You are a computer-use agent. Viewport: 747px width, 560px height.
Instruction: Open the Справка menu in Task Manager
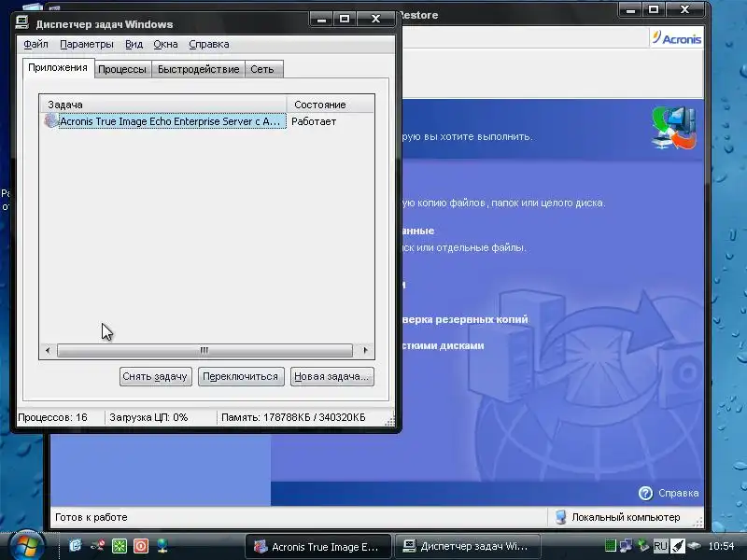(x=208, y=44)
